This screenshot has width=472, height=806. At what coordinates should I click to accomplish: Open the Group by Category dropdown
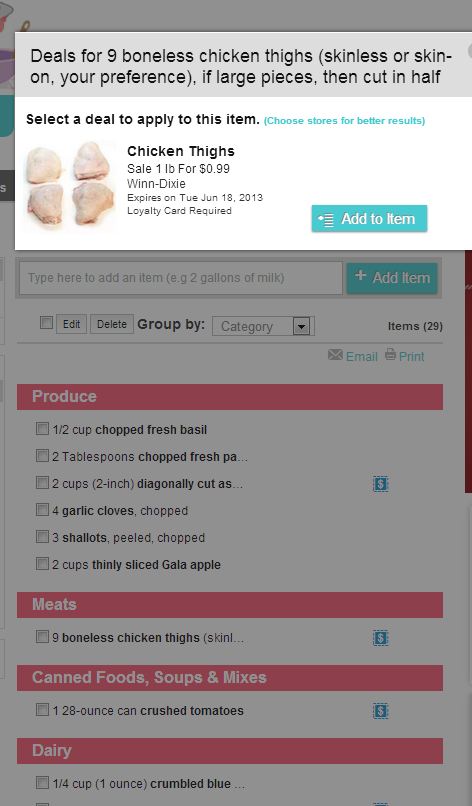pyautogui.click(x=263, y=326)
